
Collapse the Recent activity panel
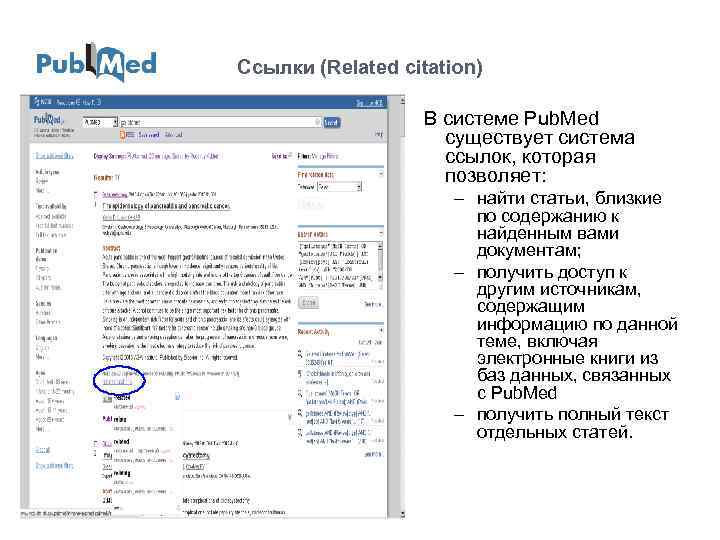pos(381,331)
